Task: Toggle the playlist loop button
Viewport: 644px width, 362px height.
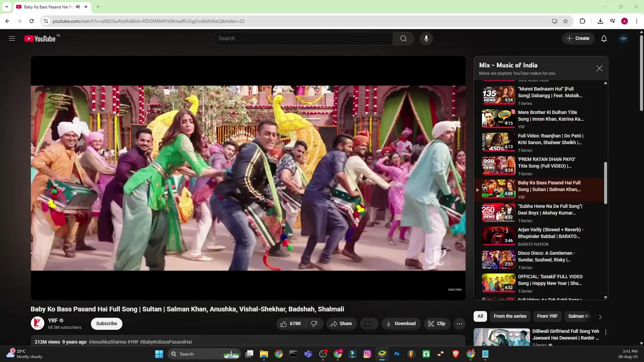Action: tap(367, 324)
